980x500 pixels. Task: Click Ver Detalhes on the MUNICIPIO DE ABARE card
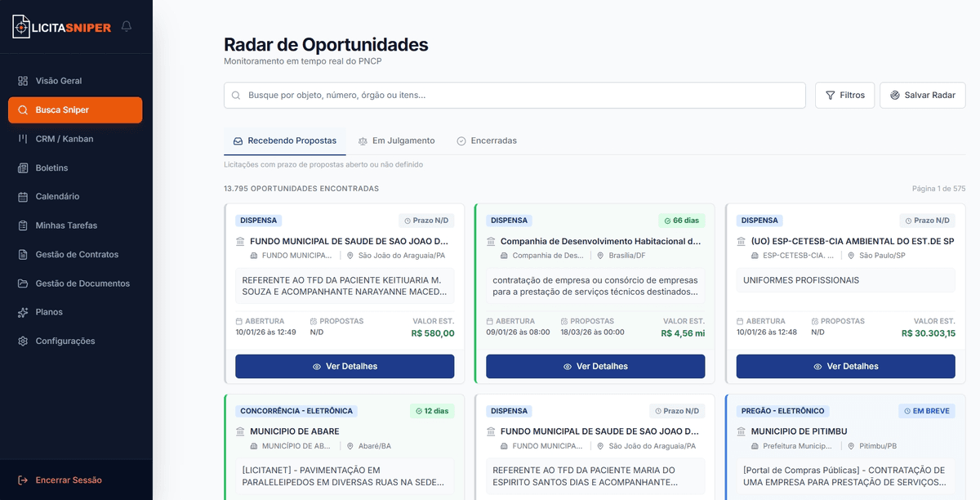344,498
